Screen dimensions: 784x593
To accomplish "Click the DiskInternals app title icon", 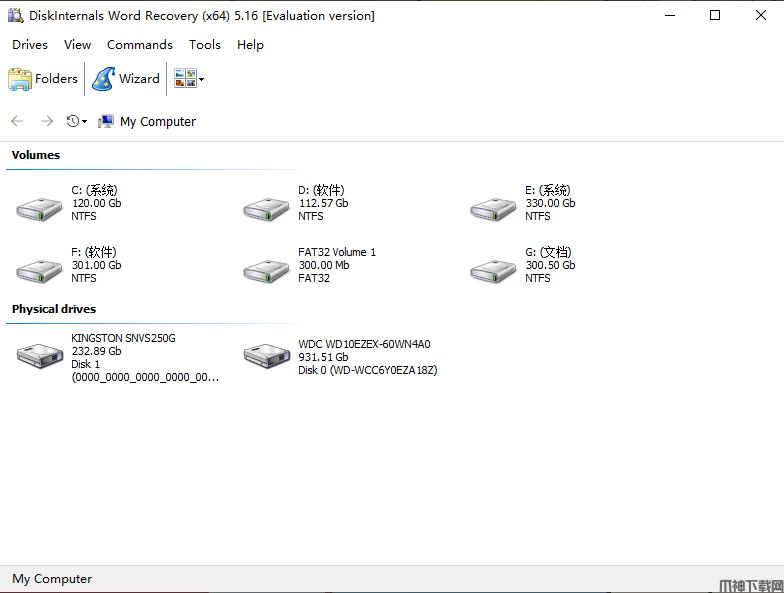I will (16, 16).
